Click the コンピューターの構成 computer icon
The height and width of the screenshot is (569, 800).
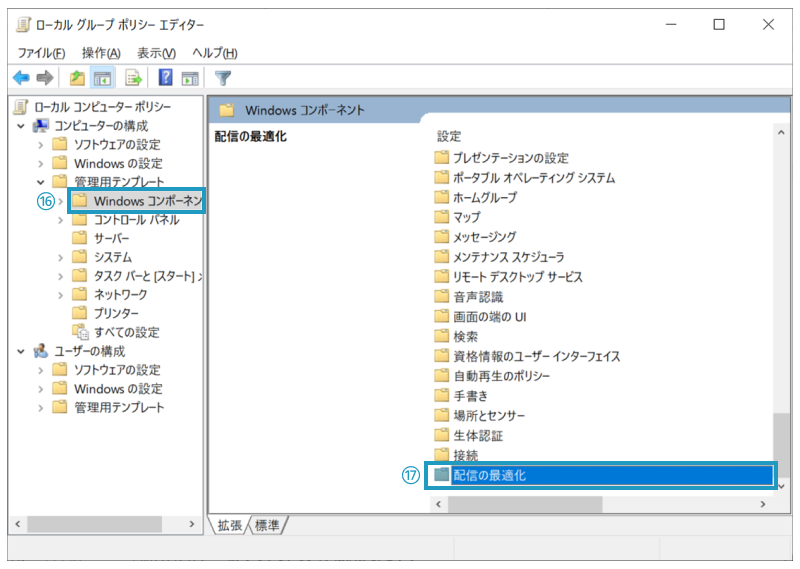(x=40, y=126)
